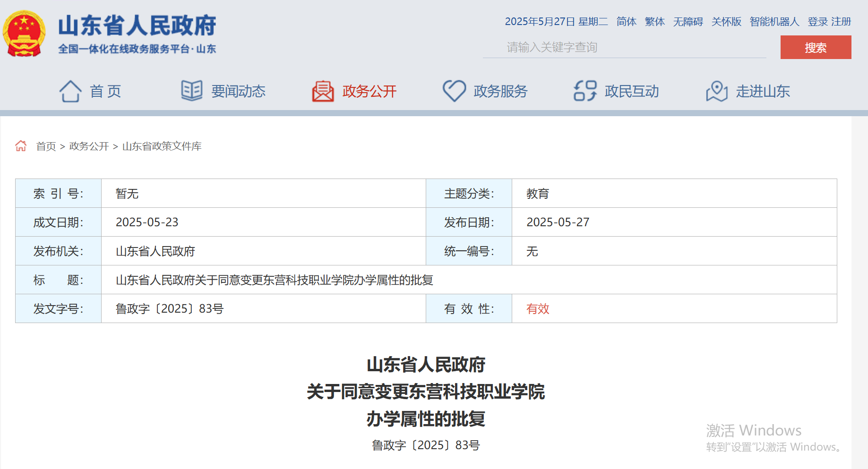Click the 有效性 label cell

(469, 309)
